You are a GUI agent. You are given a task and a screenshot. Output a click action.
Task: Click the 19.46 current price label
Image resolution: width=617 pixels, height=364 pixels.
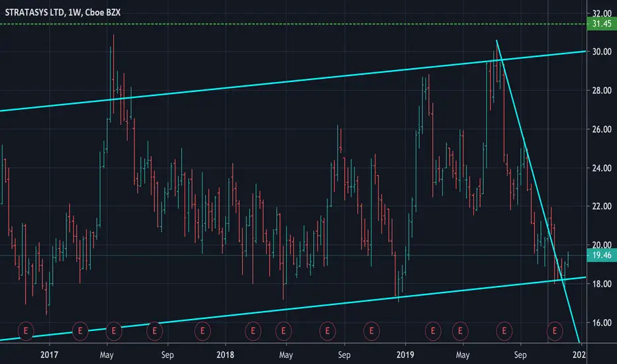(x=602, y=255)
